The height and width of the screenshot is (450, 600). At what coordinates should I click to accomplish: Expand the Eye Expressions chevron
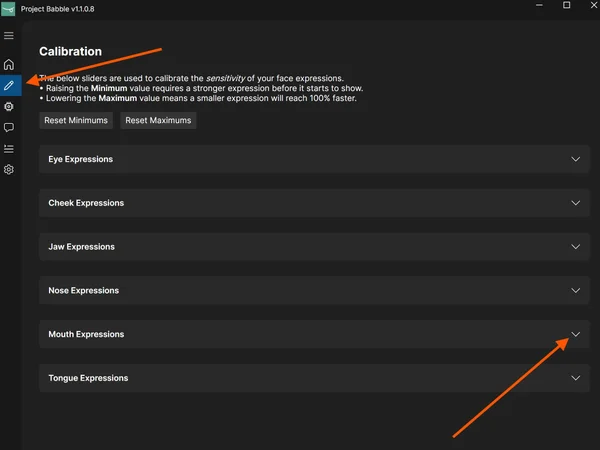(x=575, y=159)
